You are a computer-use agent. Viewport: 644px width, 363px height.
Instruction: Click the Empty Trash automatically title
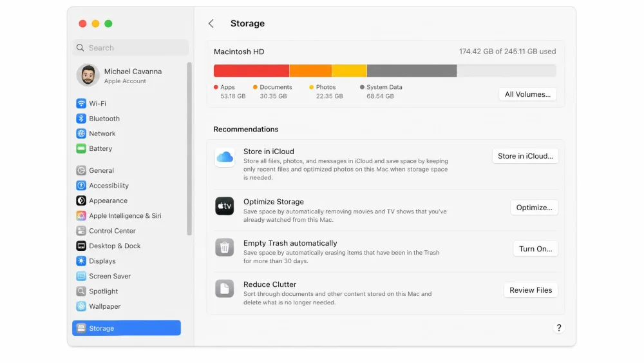[290, 243]
